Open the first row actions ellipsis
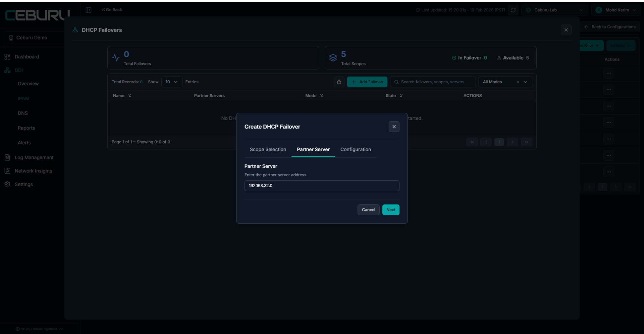The width and height of the screenshot is (644, 334). [609, 73]
